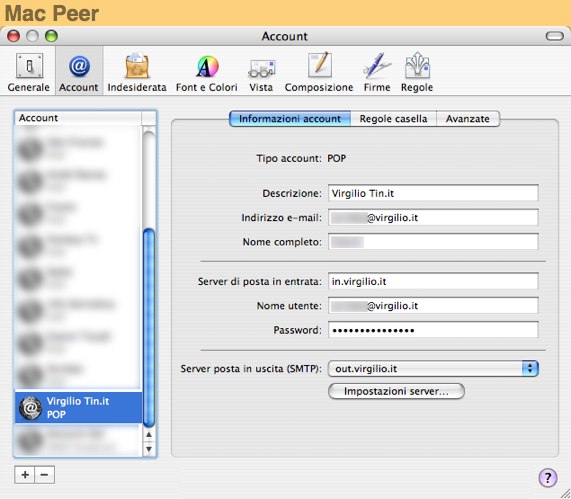Screen dimensions: 571x499
Task: Select Virgilio Tin.it POP account in list
Action: pos(78,408)
